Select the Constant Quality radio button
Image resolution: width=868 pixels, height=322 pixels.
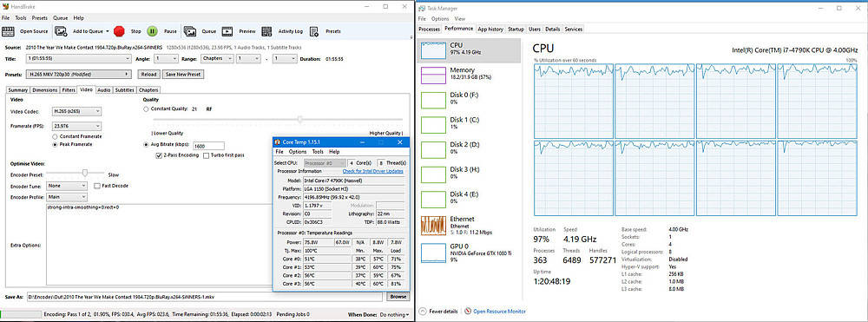(146, 109)
